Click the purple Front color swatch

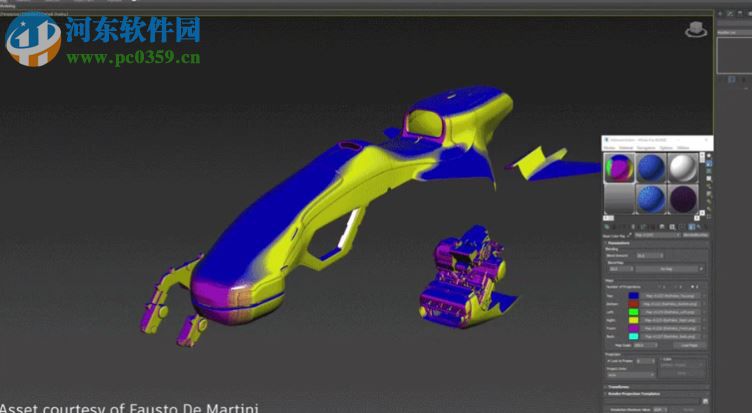[x=634, y=328]
